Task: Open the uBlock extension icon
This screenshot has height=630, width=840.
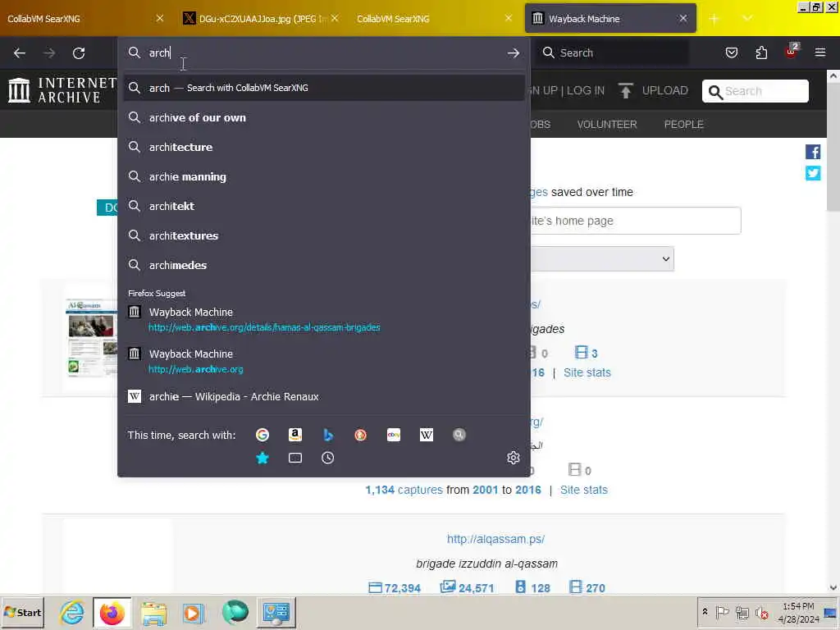Action: point(792,52)
